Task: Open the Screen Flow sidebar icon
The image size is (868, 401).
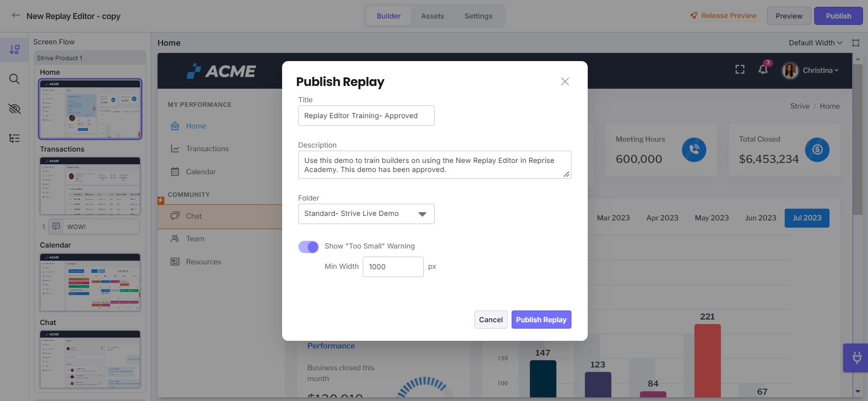Action: (14, 49)
